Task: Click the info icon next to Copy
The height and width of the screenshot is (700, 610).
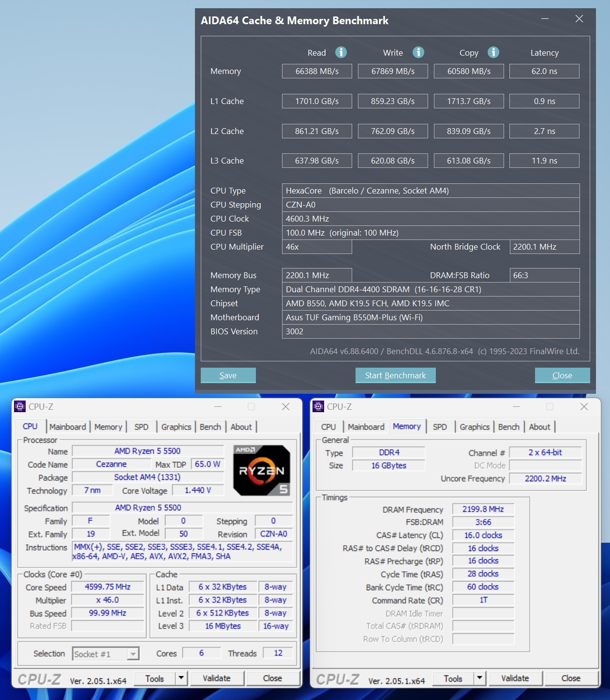Action: [493, 52]
